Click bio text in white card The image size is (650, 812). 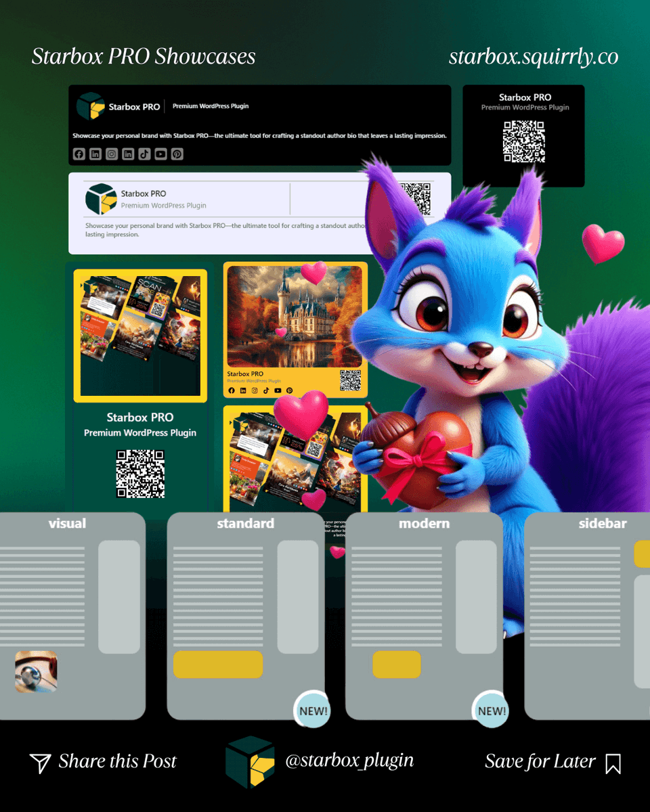click(227, 230)
